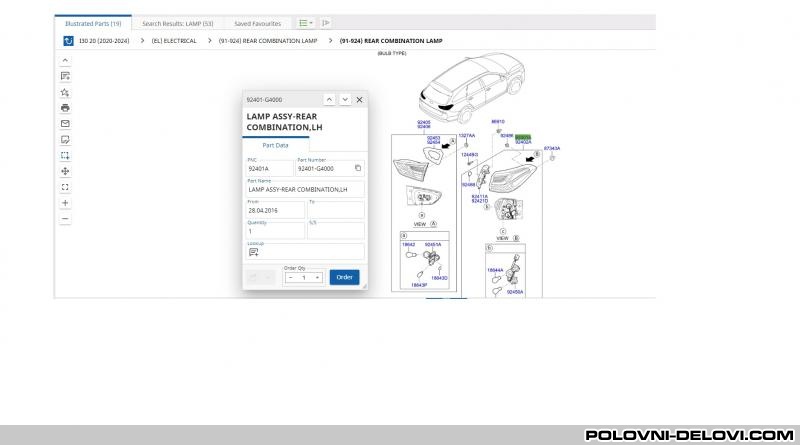Close the part details popup
Viewport: 800px width, 445px height.
click(x=360, y=100)
